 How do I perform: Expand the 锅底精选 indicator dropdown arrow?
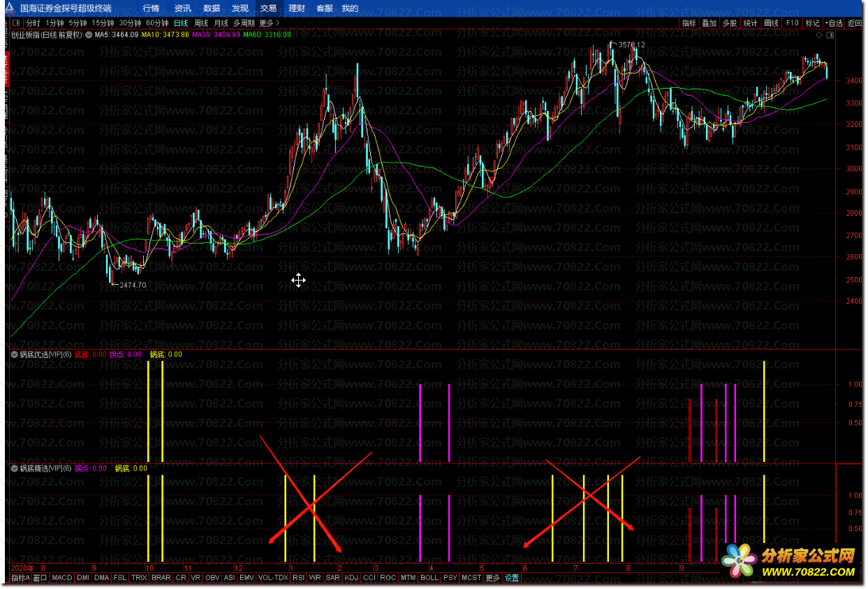[x=14, y=468]
